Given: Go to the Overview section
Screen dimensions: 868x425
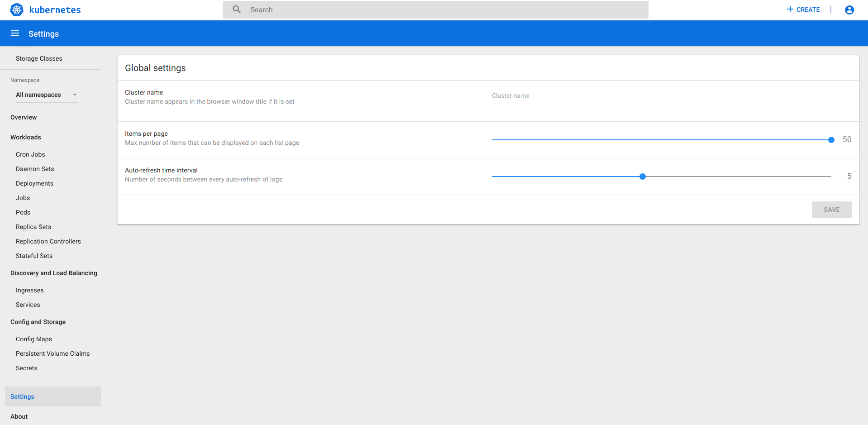Looking at the screenshot, I should (x=24, y=117).
